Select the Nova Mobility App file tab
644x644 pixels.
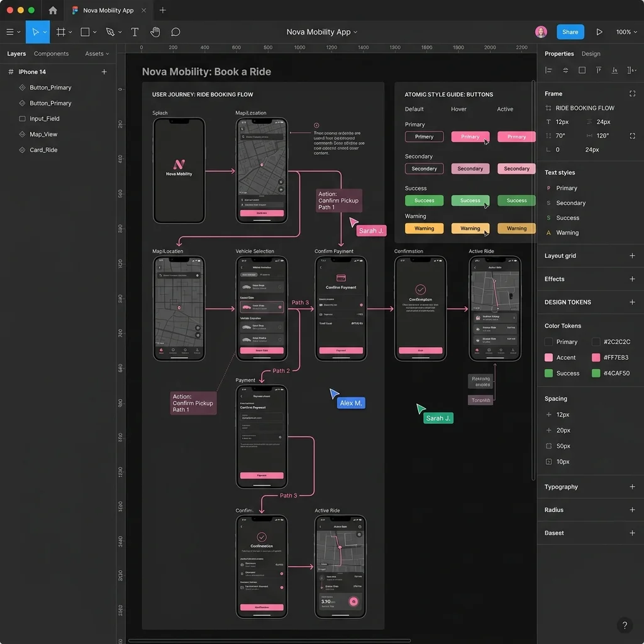pos(108,10)
